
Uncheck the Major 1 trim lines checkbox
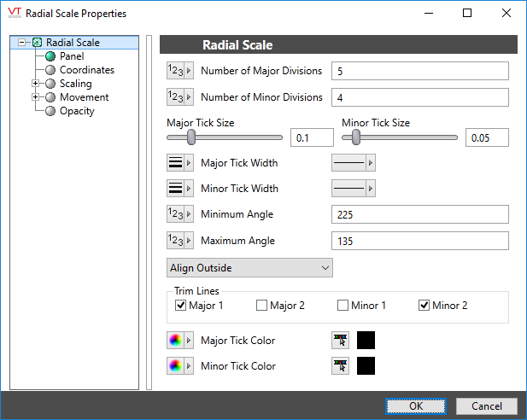click(x=180, y=306)
